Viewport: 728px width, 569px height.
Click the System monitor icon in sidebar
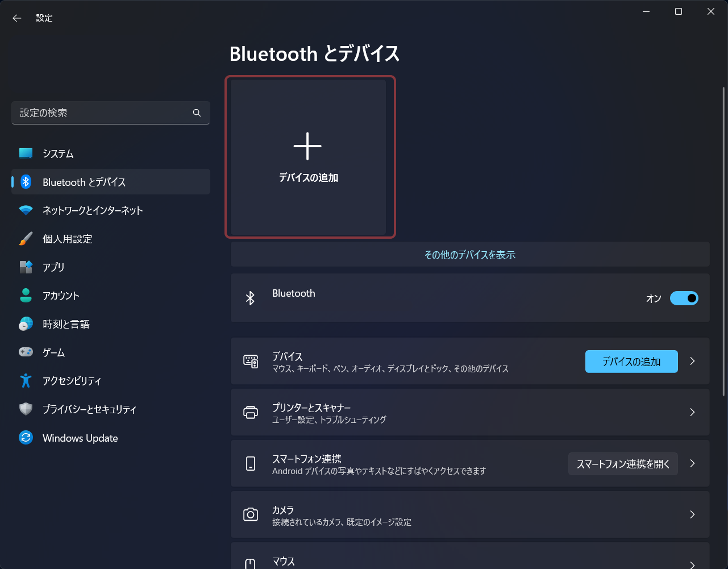pyautogui.click(x=26, y=153)
